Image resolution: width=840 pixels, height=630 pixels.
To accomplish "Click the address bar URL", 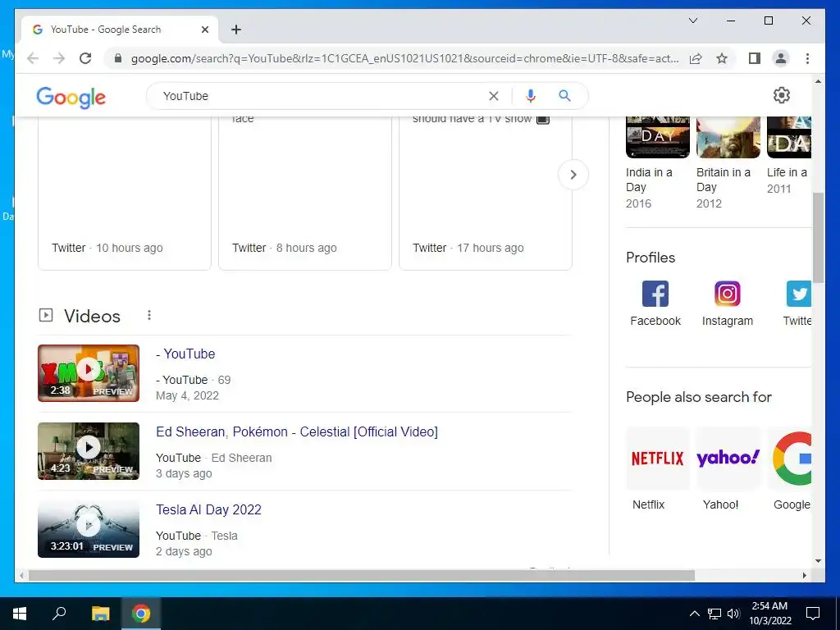I will (404, 58).
